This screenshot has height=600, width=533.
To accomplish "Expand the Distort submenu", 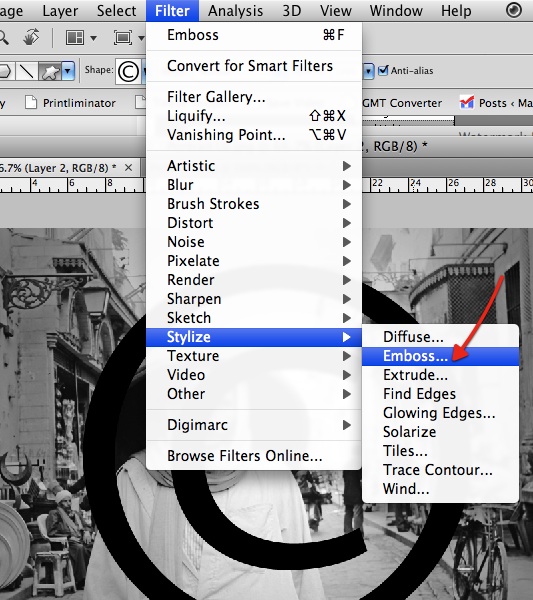I will [254, 223].
